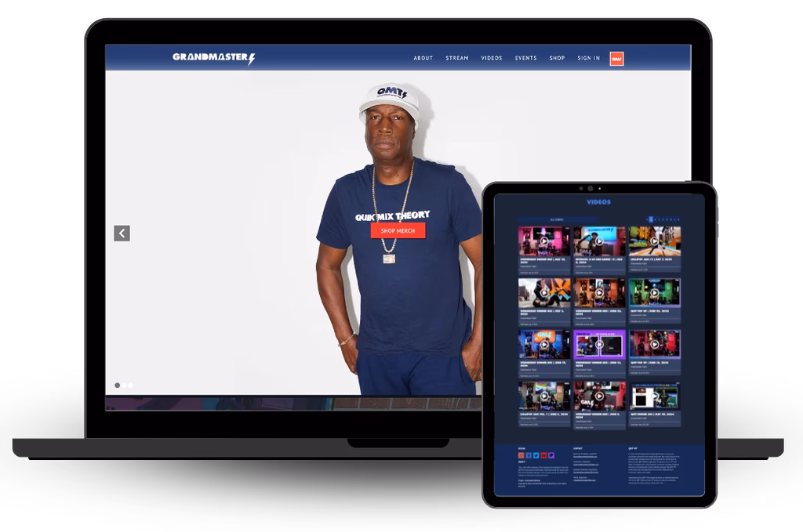Go to previous slide with left chevron
The image size is (803, 532).
click(122, 233)
